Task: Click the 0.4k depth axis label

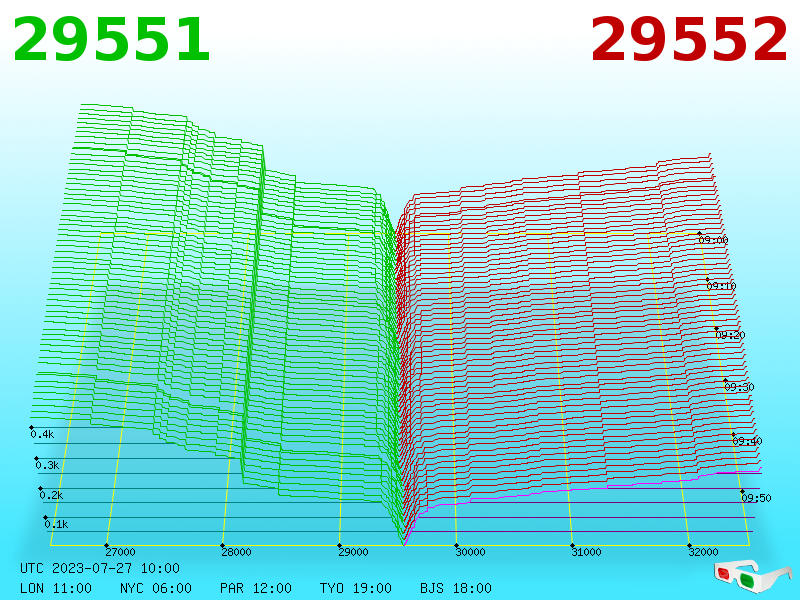Action: [42, 434]
